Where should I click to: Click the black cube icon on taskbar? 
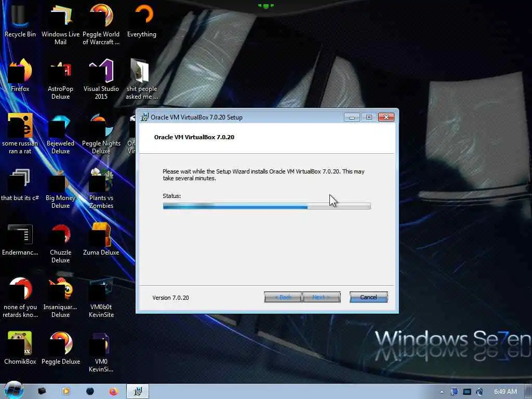tap(42, 391)
